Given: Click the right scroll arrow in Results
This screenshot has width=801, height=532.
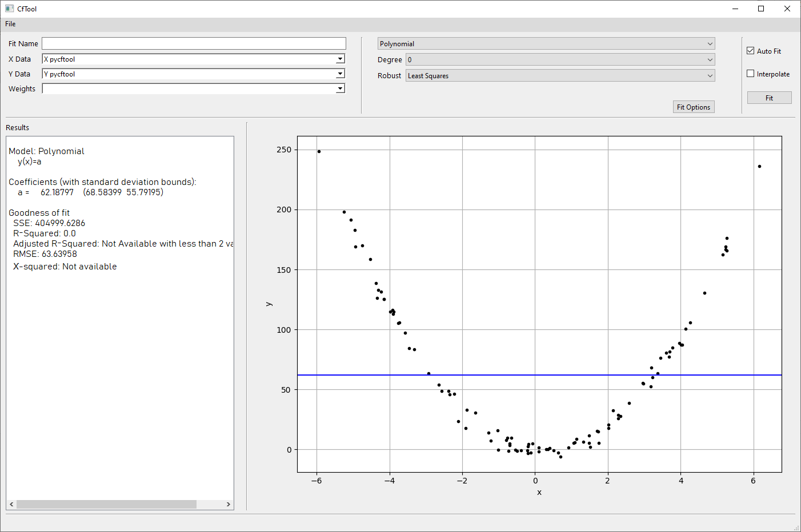Looking at the screenshot, I should [x=228, y=505].
